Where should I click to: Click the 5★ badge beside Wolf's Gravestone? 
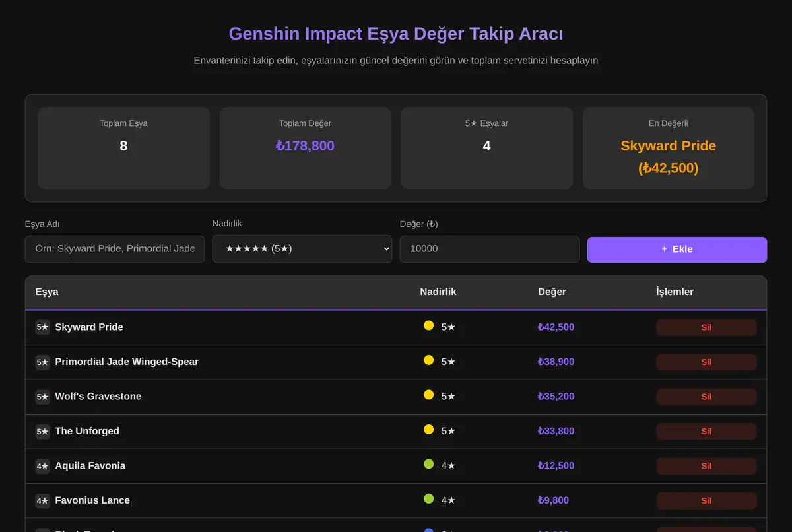43,397
